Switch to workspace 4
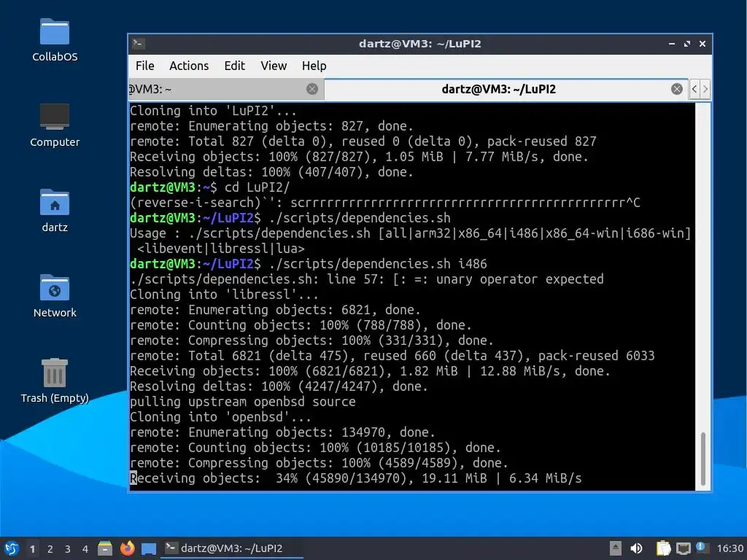Image resolution: width=747 pixels, height=560 pixels. (85, 548)
